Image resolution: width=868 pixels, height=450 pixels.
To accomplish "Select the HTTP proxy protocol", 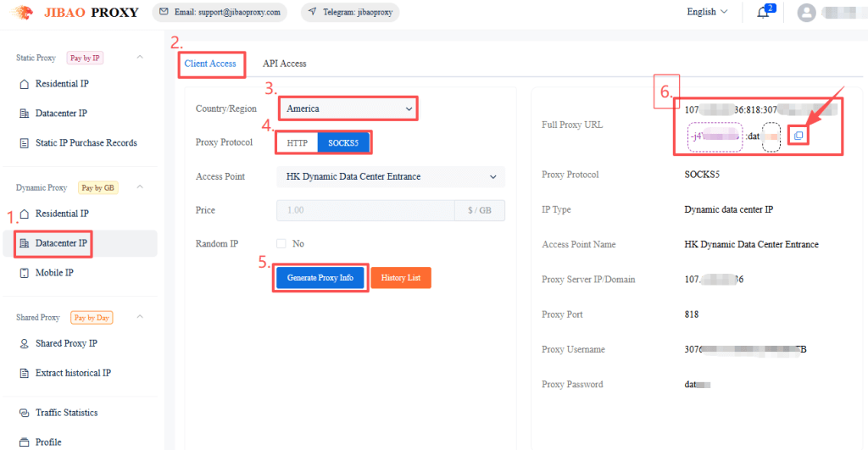I will click(x=298, y=143).
